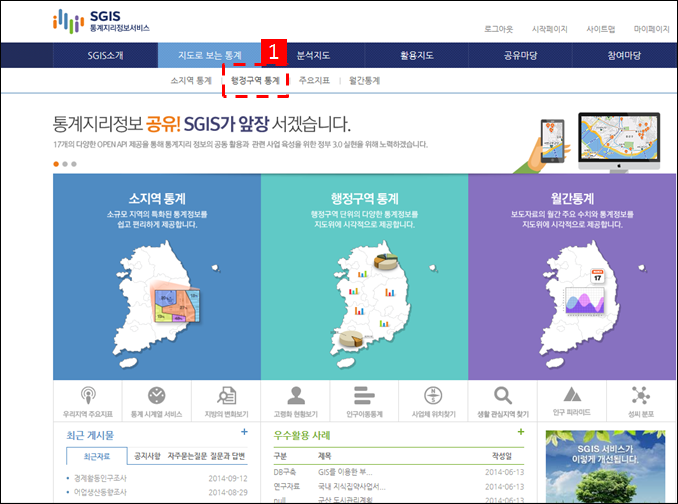The height and width of the screenshot is (504, 678).
Task: Open the 사업체 위치찾기 compass icon
Action: (433, 395)
